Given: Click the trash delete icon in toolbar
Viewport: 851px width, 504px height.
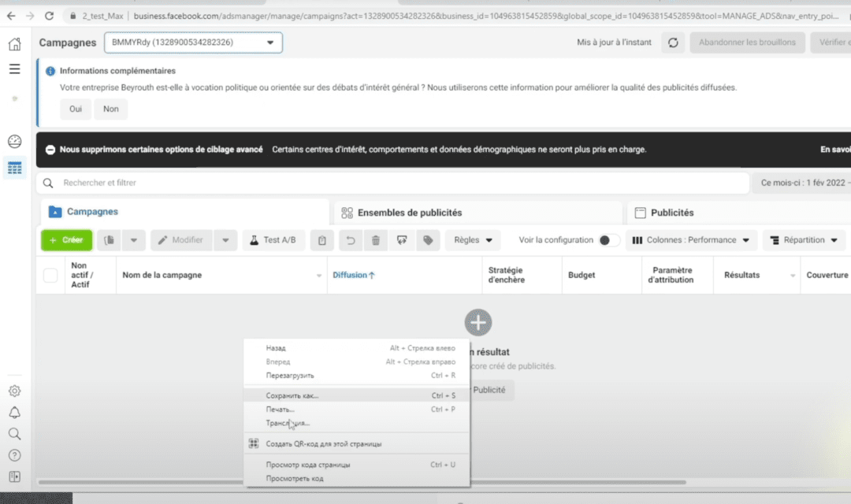Looking at the screenshot, I should 376,240.
